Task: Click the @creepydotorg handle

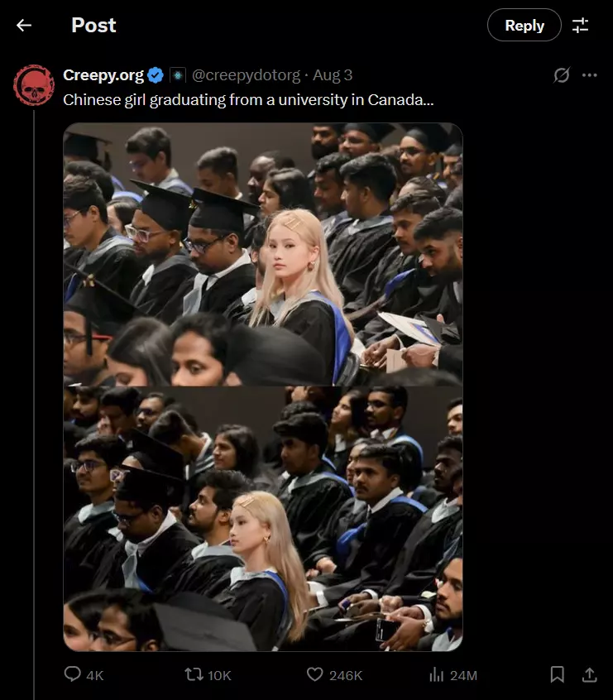Action: [x=246, y=75]
